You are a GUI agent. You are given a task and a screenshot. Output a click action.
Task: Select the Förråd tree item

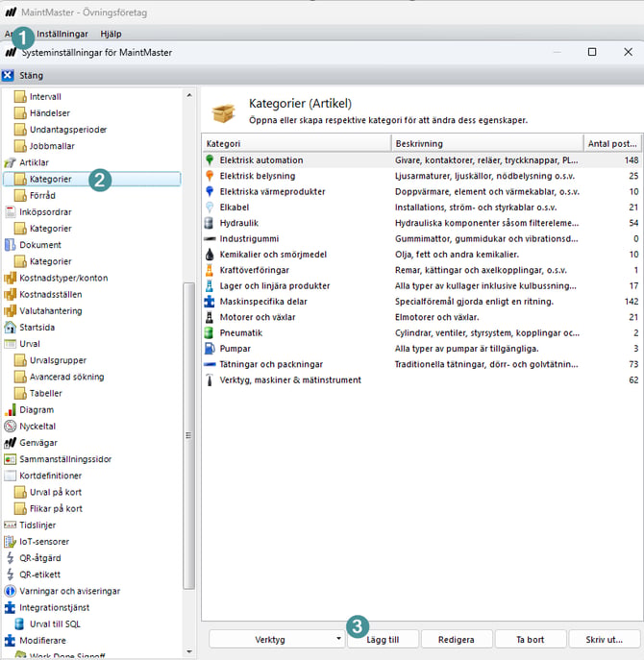(42, 195)
